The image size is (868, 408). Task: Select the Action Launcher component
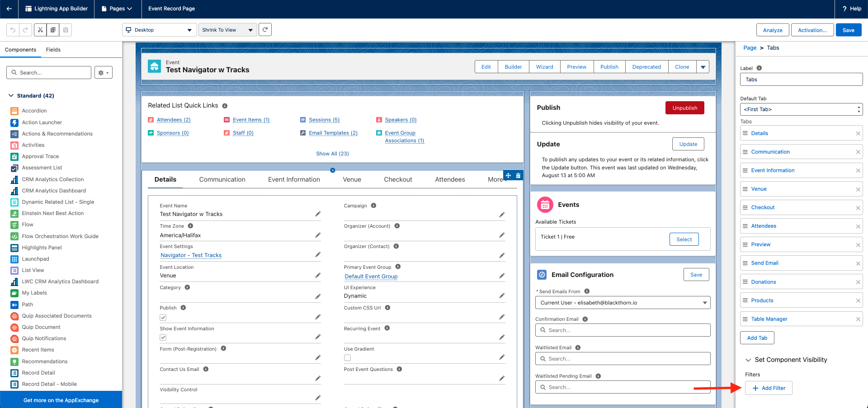[x=42, y=122]
